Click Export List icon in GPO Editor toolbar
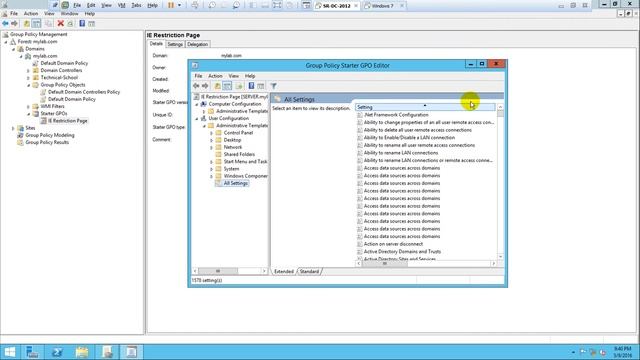The height and width of the screenshot is (360, 640). (239, 86)
